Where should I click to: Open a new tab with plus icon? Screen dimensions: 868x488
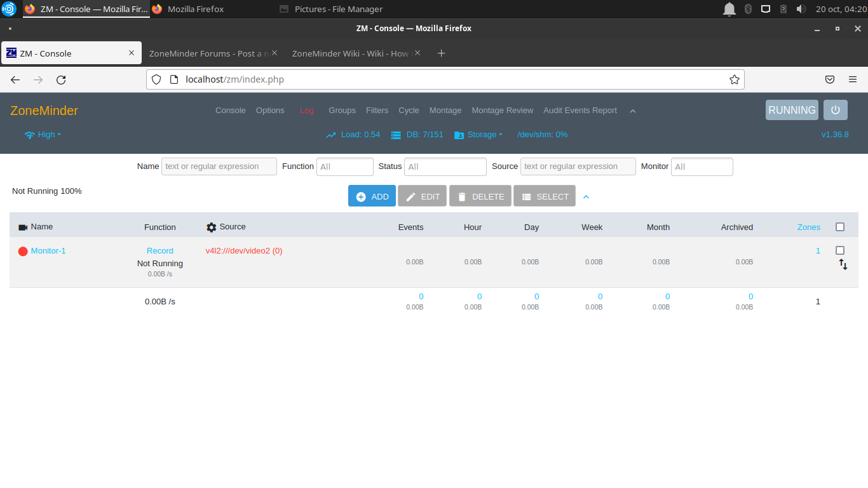tap(442, 53)
